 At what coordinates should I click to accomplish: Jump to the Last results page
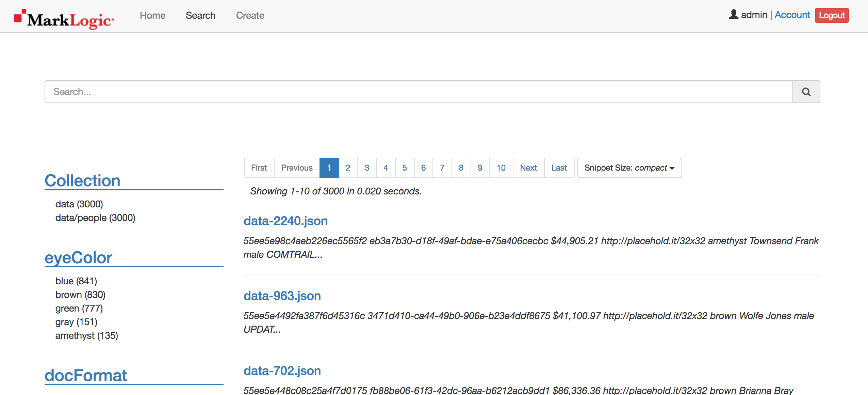(559, 168)
